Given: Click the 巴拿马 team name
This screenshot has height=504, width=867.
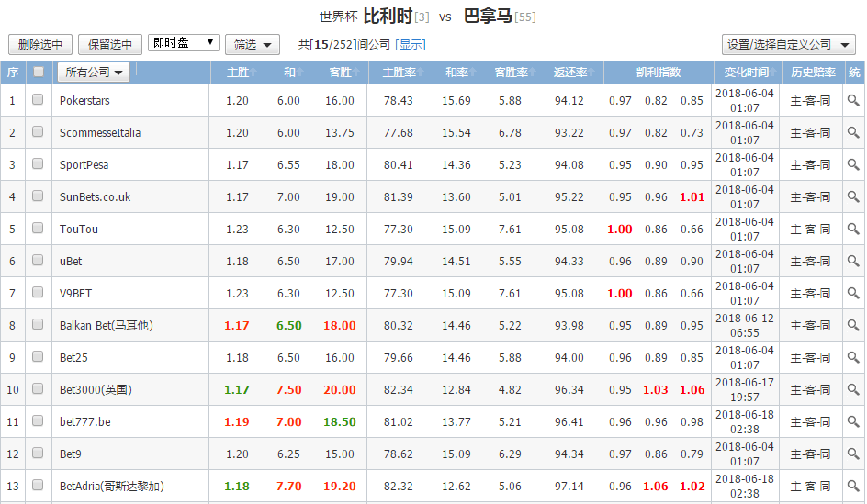Looking at the screenshot, I should coord(488,16).
